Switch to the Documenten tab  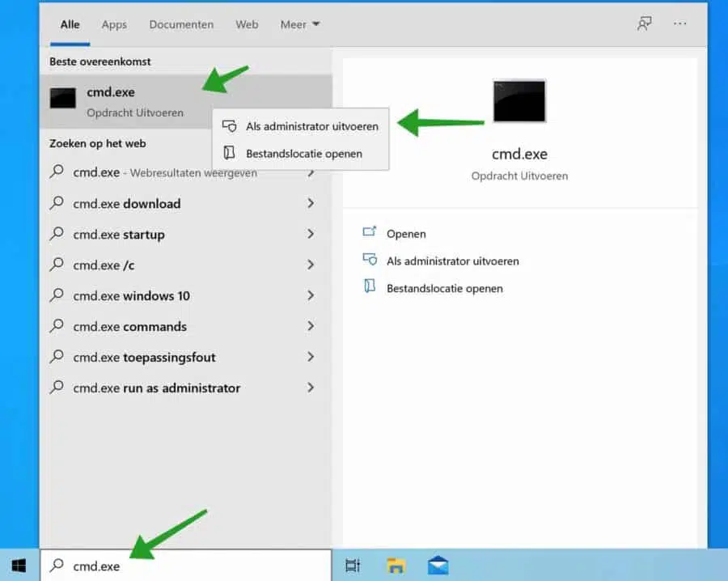click(x=181, y=24)
